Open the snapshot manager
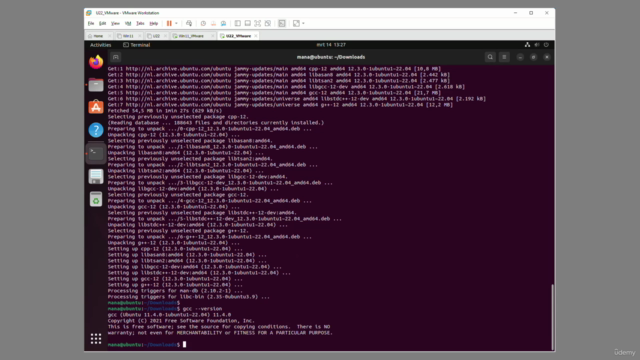The height and width of the screenshot is (360, 640). [223, 23]
